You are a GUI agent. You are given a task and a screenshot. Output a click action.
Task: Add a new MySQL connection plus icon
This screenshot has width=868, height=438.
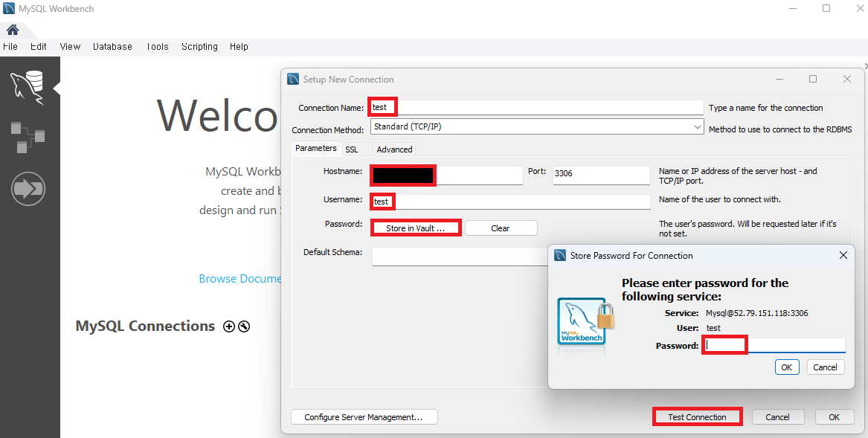228,326
